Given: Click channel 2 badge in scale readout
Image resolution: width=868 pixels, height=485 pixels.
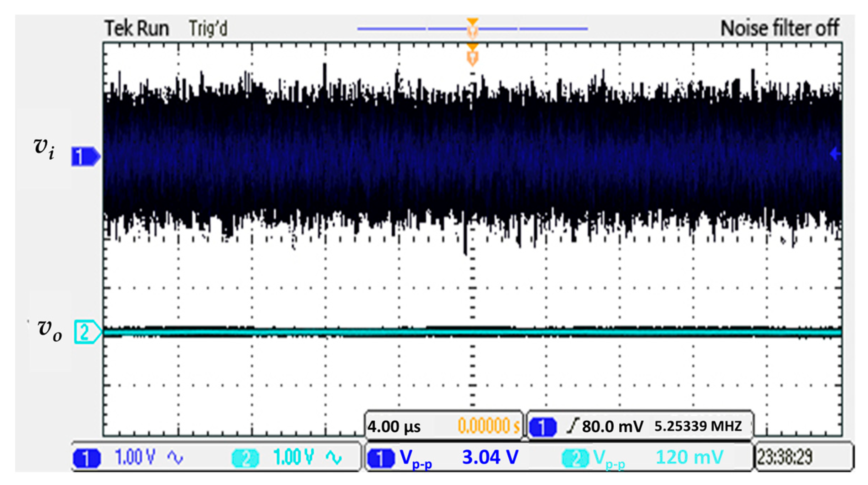Looking at the screenshot, I should (245, 458).
